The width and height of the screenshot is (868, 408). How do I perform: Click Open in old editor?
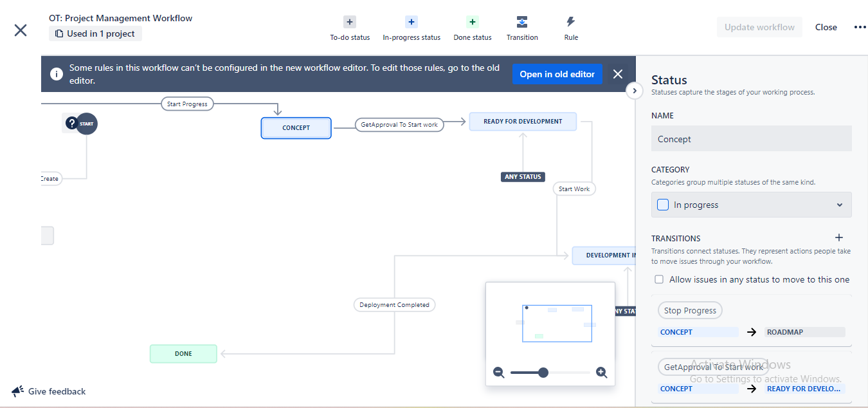557,74
